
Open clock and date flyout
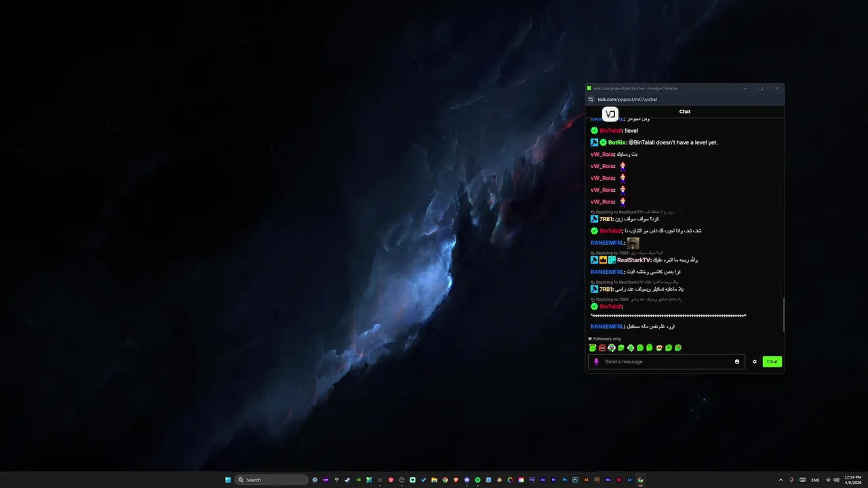coord(853,480)
